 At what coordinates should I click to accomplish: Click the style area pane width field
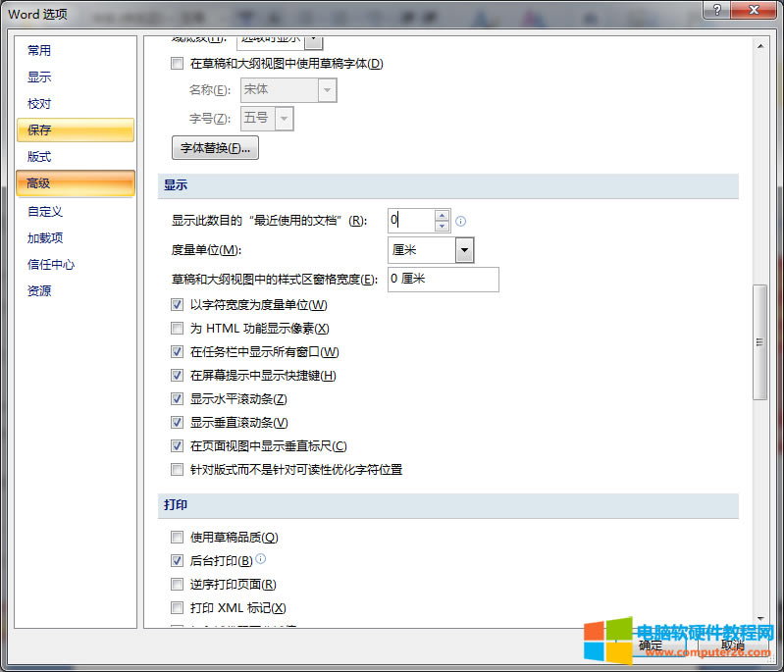(x=444, y=280)
